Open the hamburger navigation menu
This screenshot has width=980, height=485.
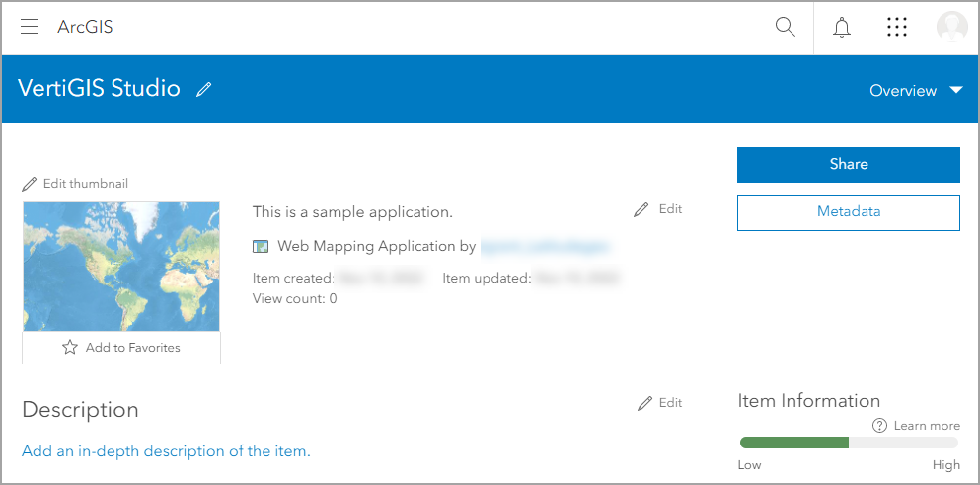coord(30,27)
